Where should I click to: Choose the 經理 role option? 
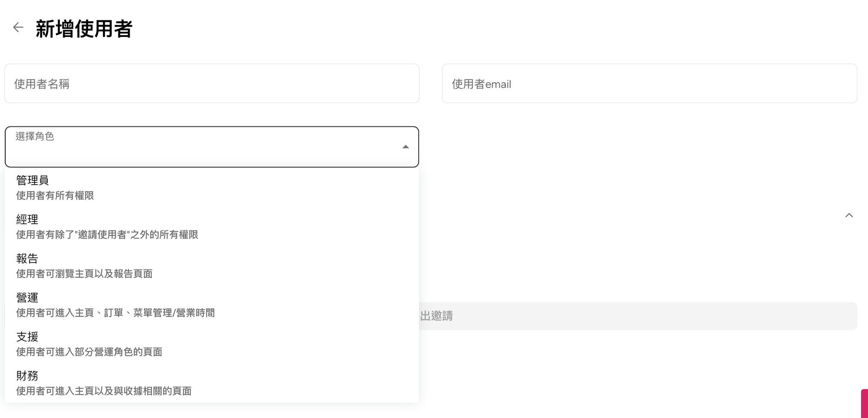pyautogui.click(x=212, y=227)
